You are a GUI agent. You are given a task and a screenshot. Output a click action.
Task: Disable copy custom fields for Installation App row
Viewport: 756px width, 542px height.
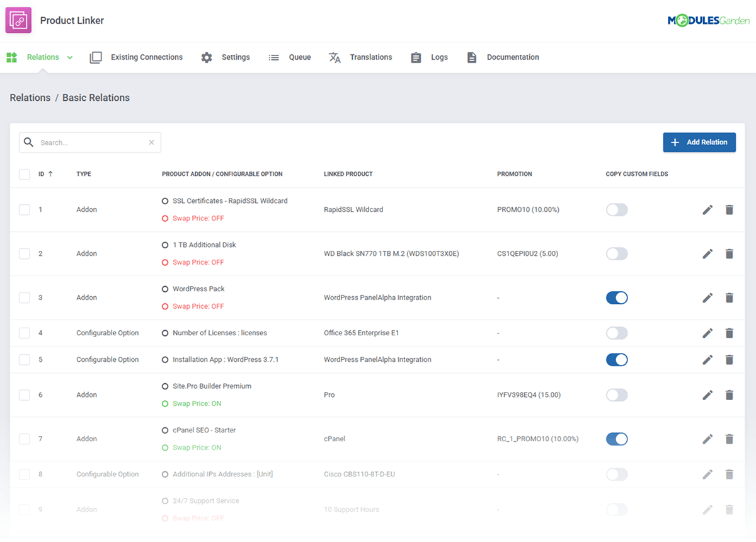point(617,360)
